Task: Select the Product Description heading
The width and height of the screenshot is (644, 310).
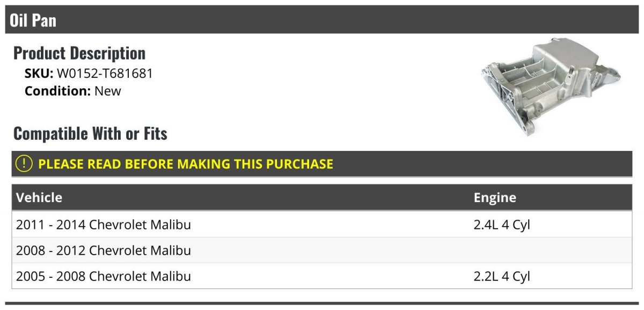Action: coord(79,53)
